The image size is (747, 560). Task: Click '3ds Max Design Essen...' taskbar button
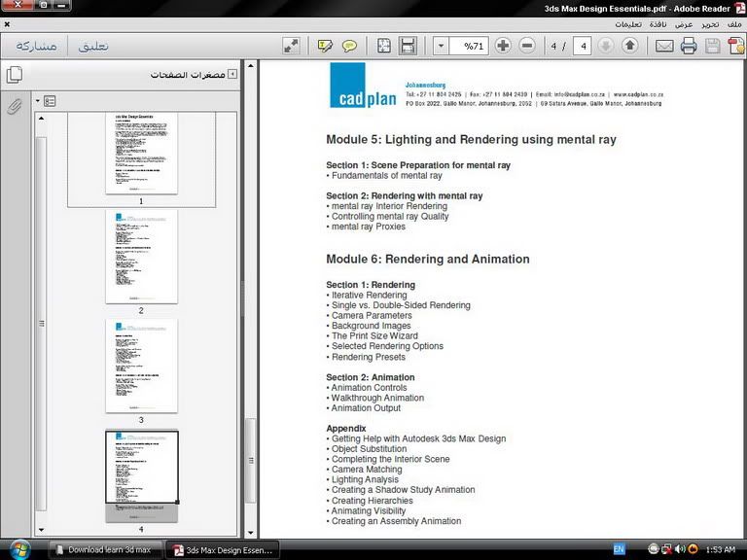pyautogui.click(x=223, y=550)
